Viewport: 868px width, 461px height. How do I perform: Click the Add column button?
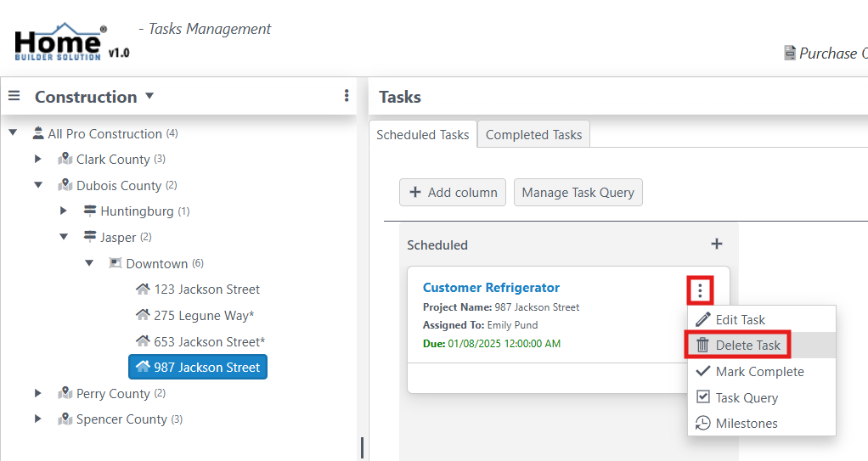point(453,193)
